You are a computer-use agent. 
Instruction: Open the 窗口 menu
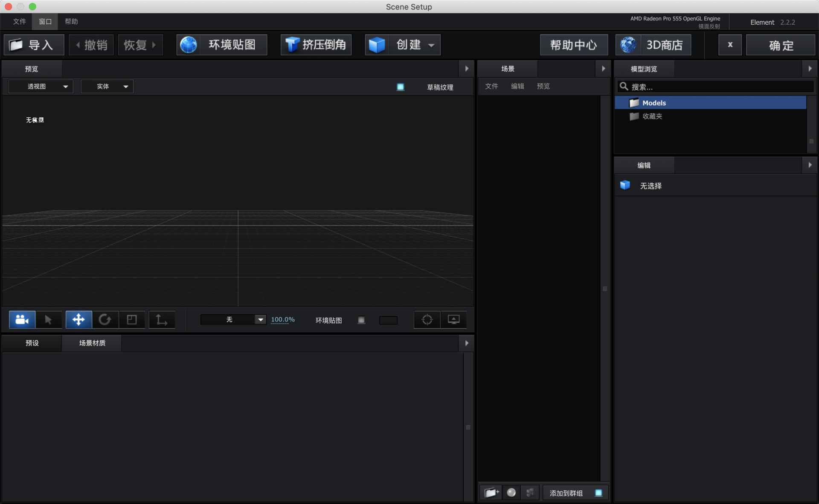45,21
